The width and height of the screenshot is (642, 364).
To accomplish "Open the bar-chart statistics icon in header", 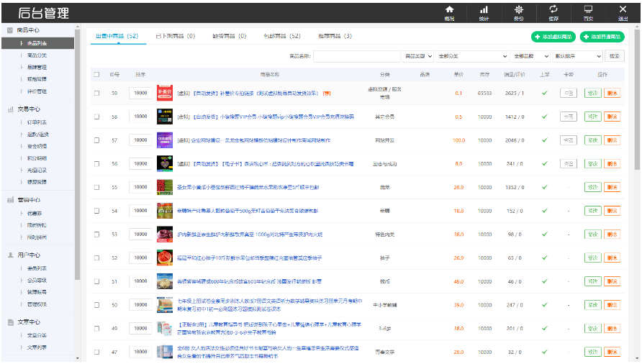I will coord(484,9).
